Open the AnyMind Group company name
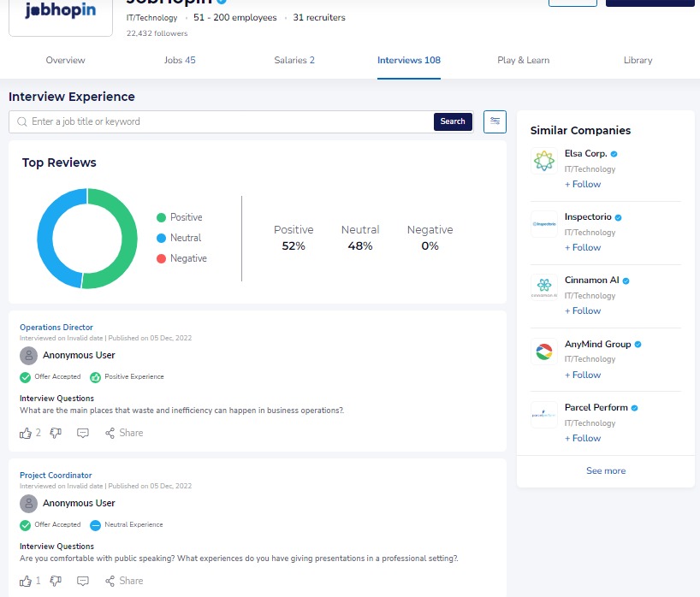The width and height of the screenshot is (700, 597). (x=598, y=345)
